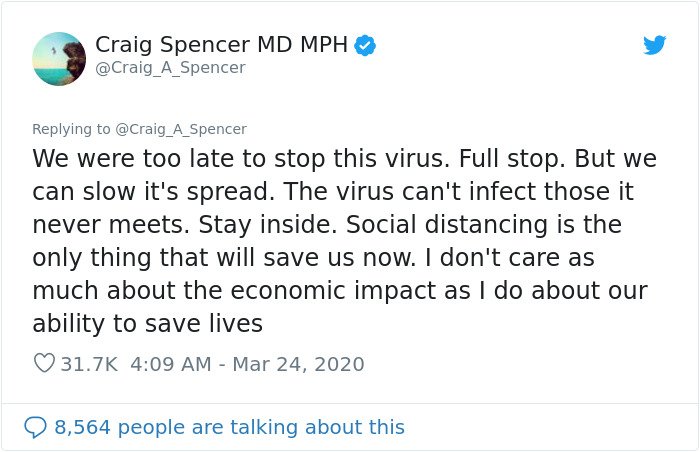The image size is (700, 452).
Task: Like the tweet with the heart icon
Action: tap(44, 363)
